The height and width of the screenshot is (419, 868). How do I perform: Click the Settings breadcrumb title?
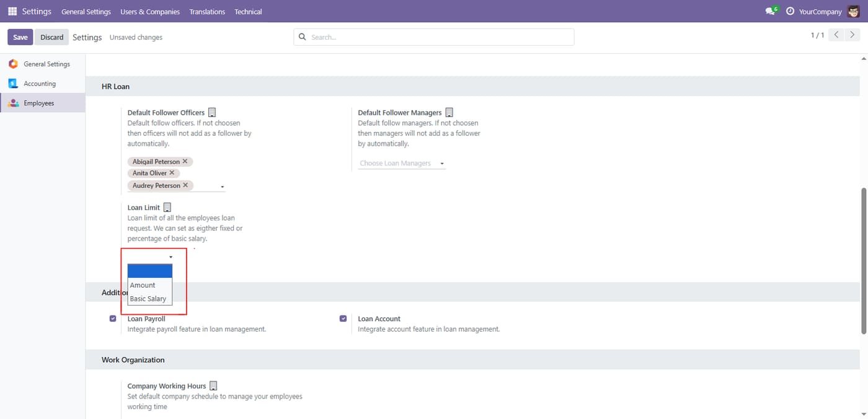point(87,37)
